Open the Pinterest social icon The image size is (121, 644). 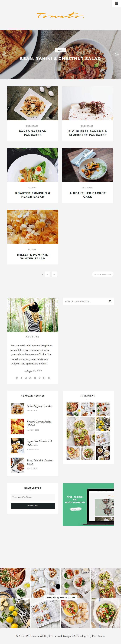tap(40, 378)
